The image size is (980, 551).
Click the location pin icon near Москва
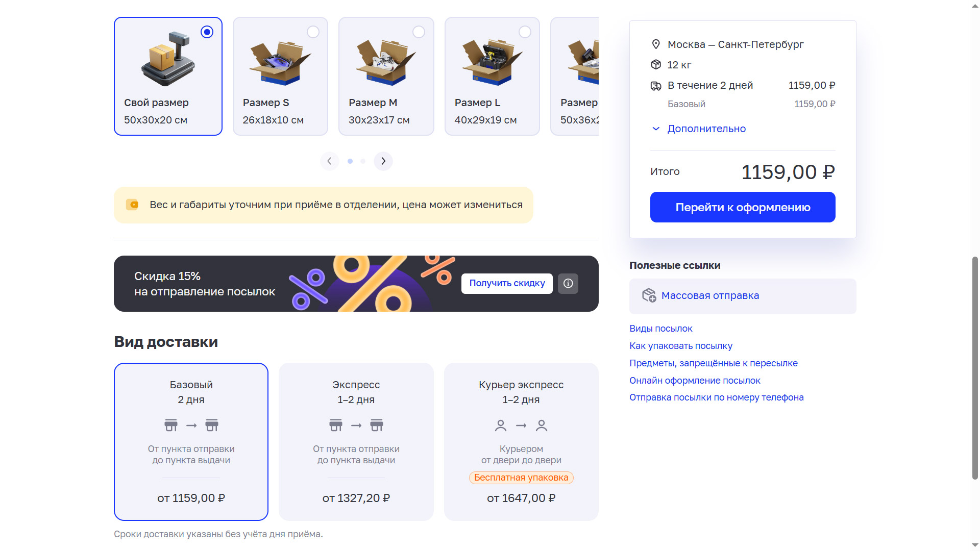[656, 44]
